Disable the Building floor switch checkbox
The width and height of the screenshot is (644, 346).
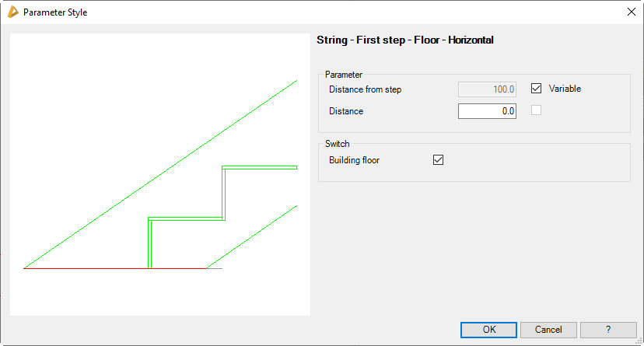[438, 160]
